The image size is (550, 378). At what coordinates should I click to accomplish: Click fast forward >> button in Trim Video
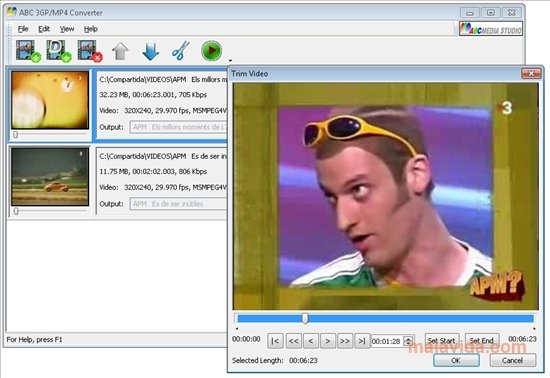pos(345,341)
